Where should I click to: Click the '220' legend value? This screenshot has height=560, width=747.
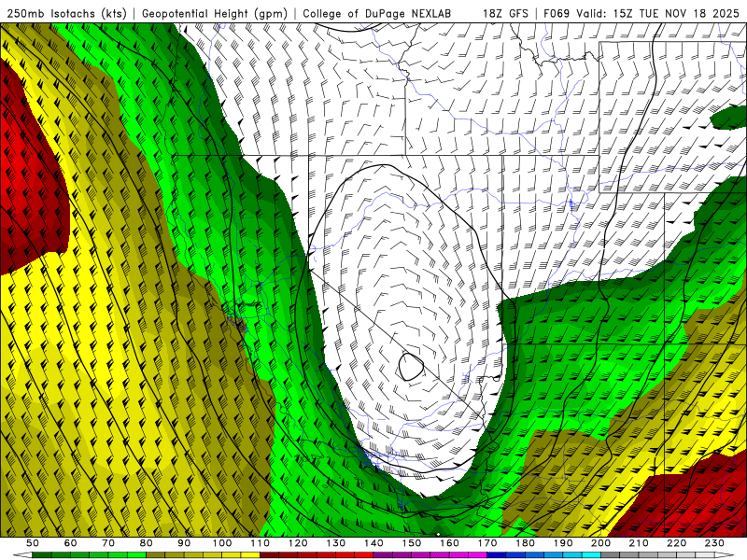(676, 543)
